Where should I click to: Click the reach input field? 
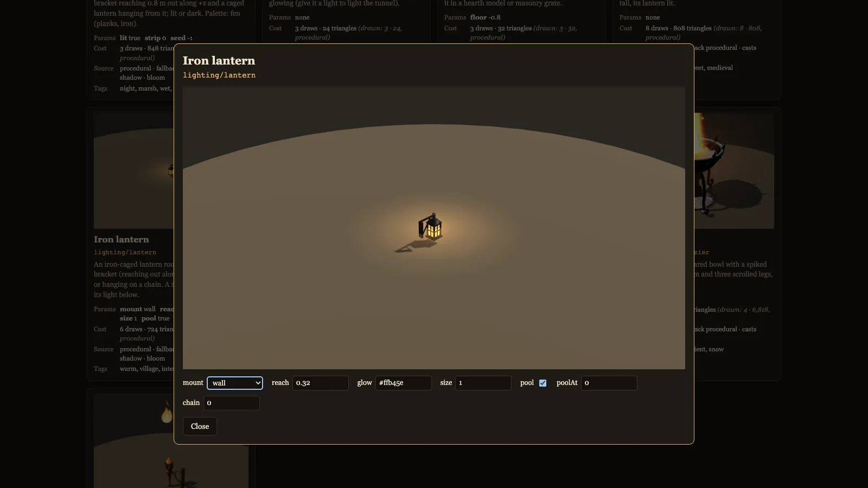pos(321,383)
